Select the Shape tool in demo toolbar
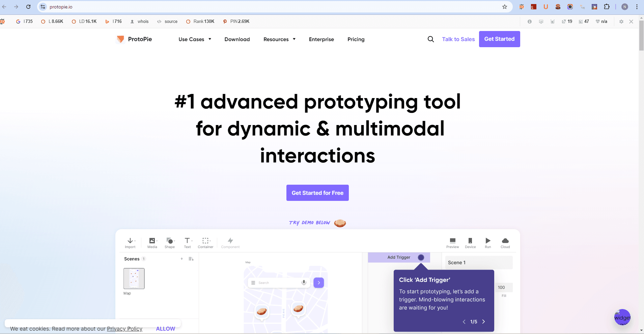 (170, 243)
